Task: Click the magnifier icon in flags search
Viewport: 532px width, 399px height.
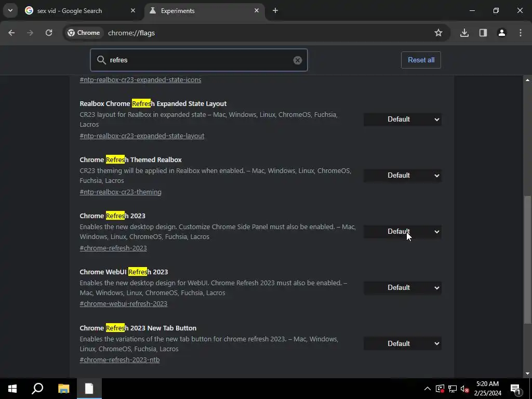Action: coord(101,60)
